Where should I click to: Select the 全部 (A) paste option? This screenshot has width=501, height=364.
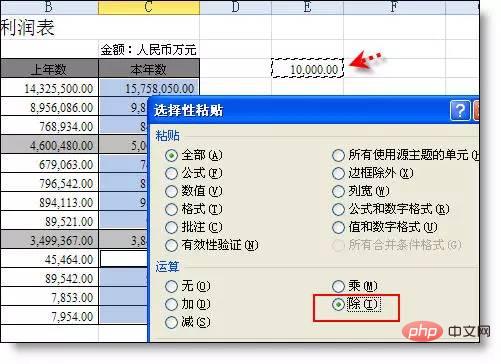[x=194, y=155]
